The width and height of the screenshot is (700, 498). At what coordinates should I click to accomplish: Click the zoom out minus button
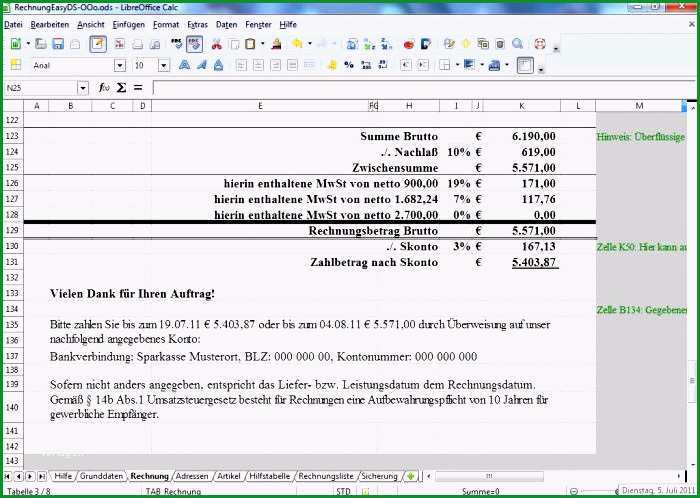click(x=574, y=491)
